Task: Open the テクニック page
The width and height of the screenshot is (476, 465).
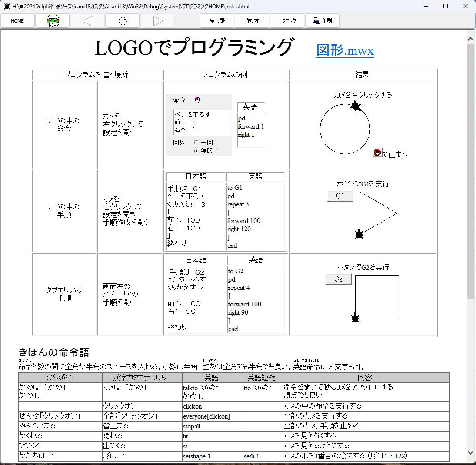Action: [287, 21]
